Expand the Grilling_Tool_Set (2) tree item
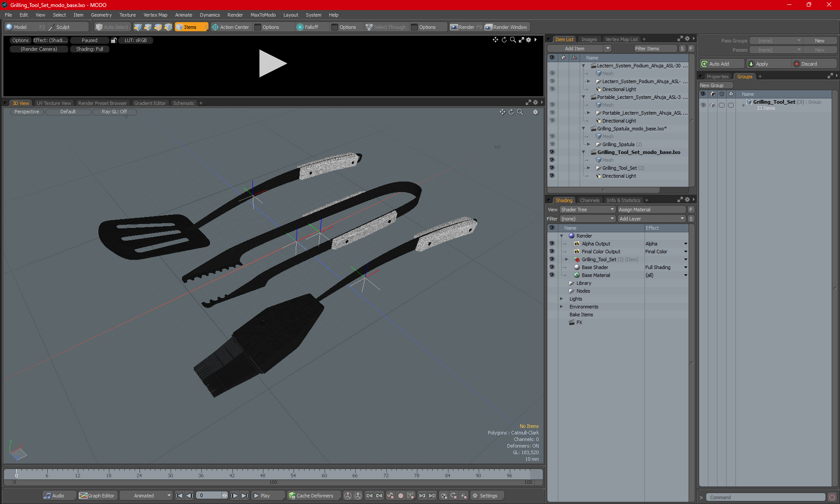 (x=588, y=168)
